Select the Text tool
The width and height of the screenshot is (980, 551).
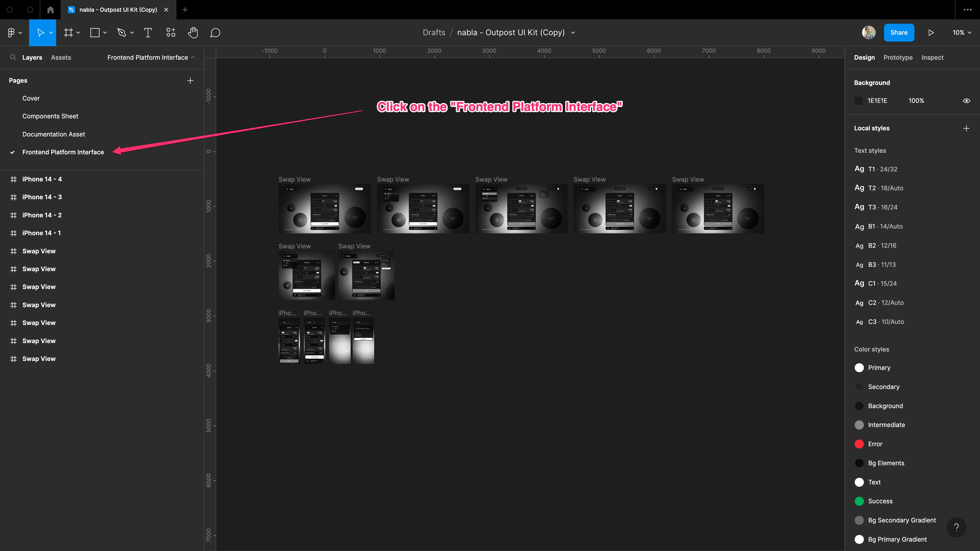[148, 33]
